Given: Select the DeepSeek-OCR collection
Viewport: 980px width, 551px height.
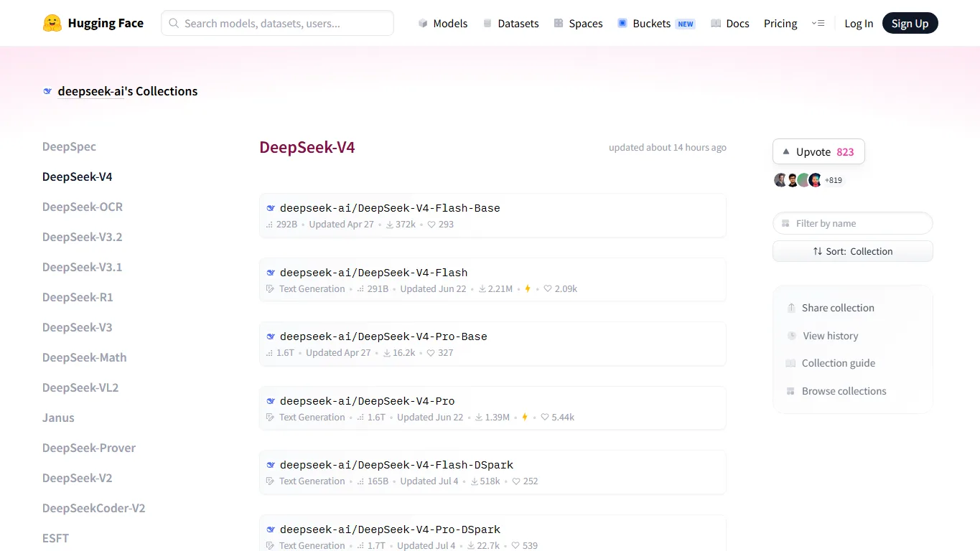Looking at the screenshot, I should click(x=83, y=207).
